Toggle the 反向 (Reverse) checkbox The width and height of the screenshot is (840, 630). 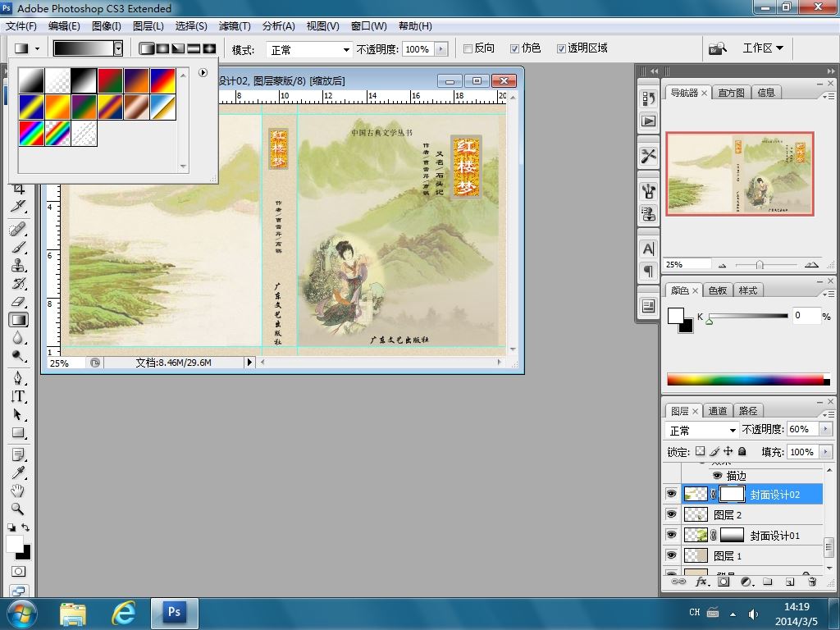(x=467, y=48)
